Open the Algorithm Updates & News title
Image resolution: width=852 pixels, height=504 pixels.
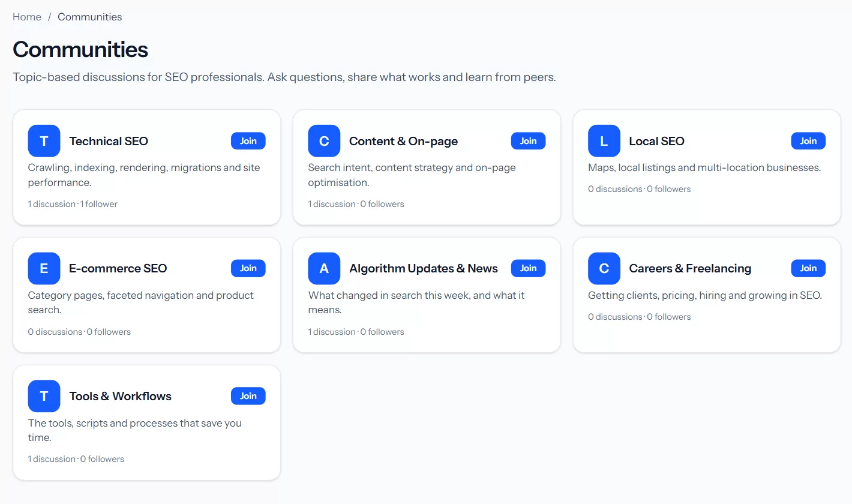(424, 268)
